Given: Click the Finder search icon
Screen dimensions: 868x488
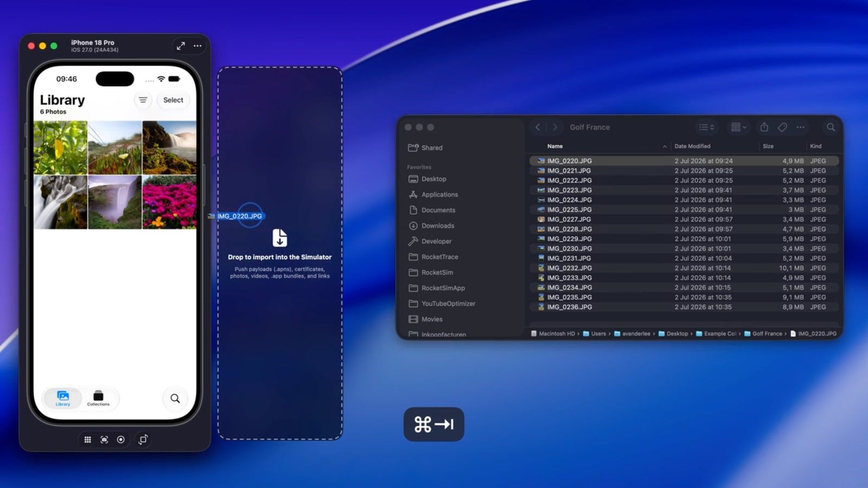Looking at the screenshot, I should pos(831,127).
